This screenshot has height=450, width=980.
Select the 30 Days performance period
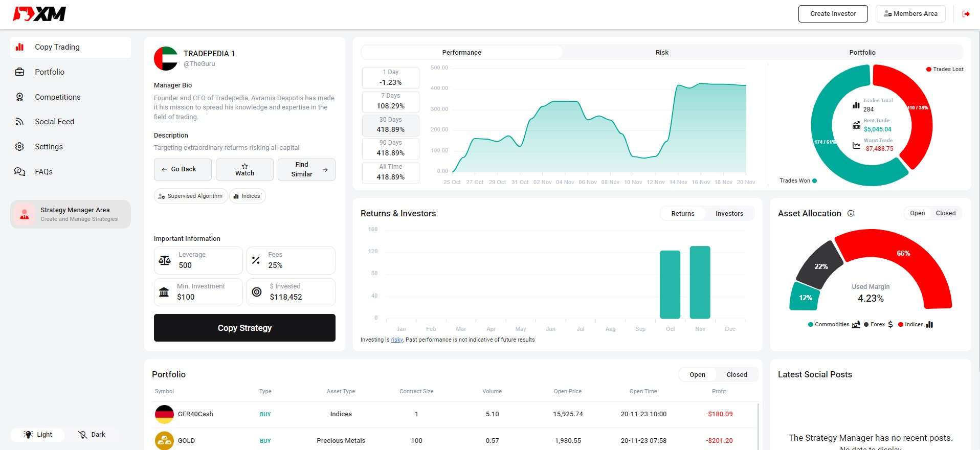pos(391,125)
